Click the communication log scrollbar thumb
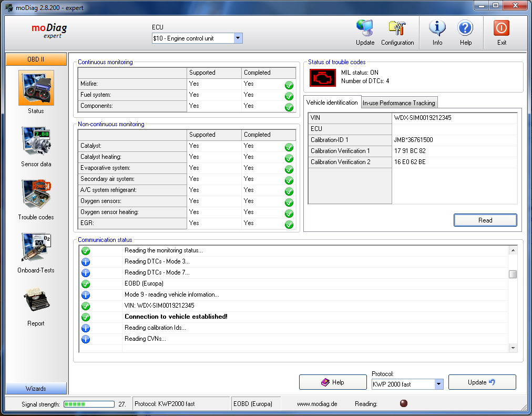Viewport: 532px width, 416px height. click(x=513, y=274)
